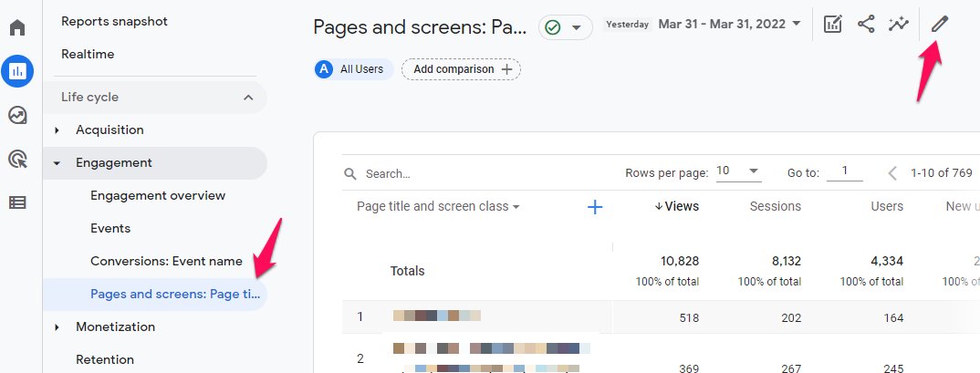
Task: Click row 2 Views value 369
Action: click(x=689, y=368)
